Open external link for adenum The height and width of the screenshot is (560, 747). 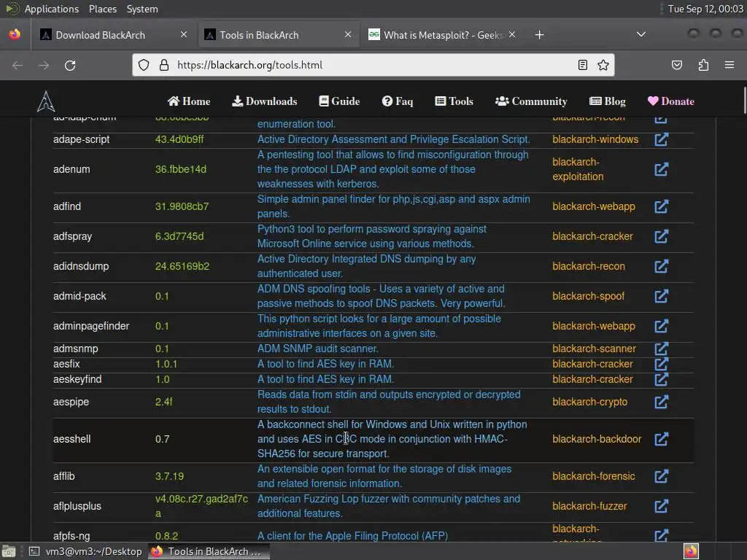tap(661, 169)
